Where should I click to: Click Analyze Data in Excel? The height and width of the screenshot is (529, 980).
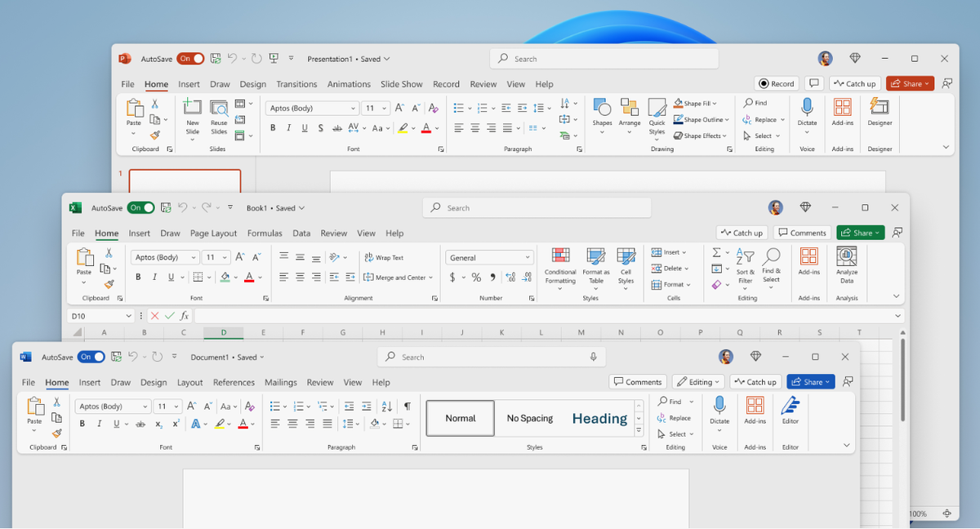847,266
